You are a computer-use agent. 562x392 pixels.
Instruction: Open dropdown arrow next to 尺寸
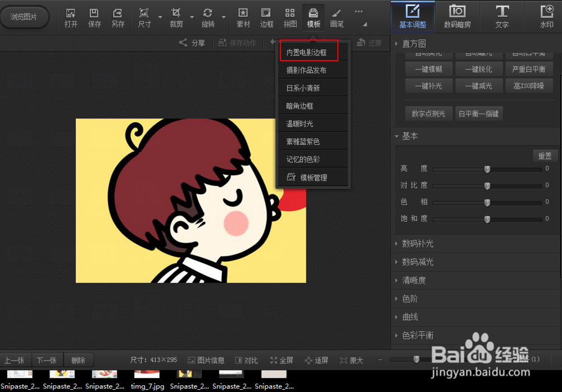pos(160,17)
